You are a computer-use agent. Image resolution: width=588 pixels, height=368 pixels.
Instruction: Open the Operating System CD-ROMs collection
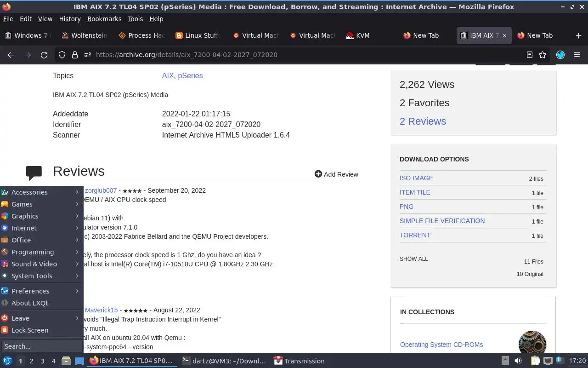coord(441,345)
